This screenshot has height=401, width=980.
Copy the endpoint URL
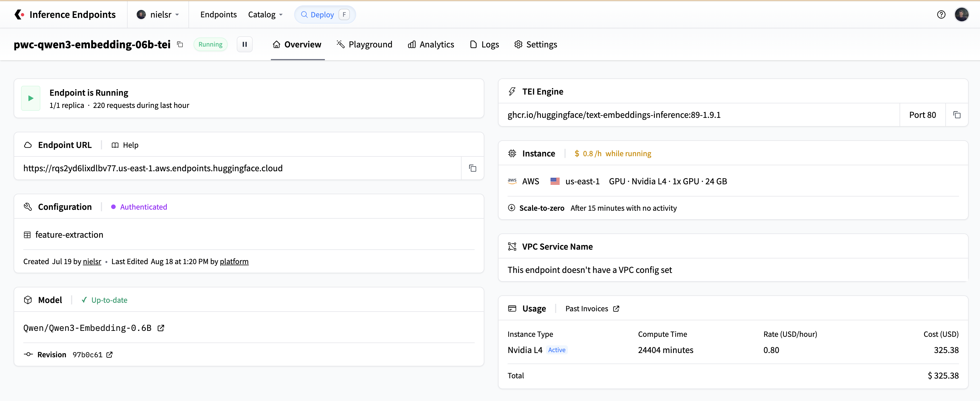(x=472, y=168)
